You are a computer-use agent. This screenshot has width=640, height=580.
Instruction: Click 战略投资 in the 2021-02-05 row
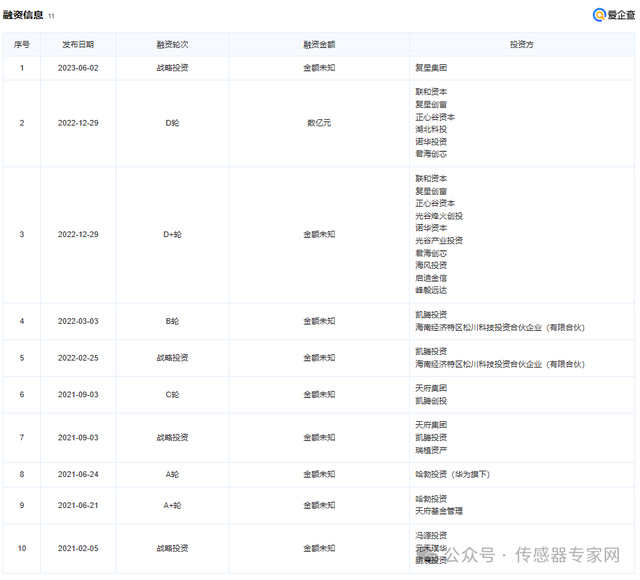pyautogui.click(x=172, y=548)
